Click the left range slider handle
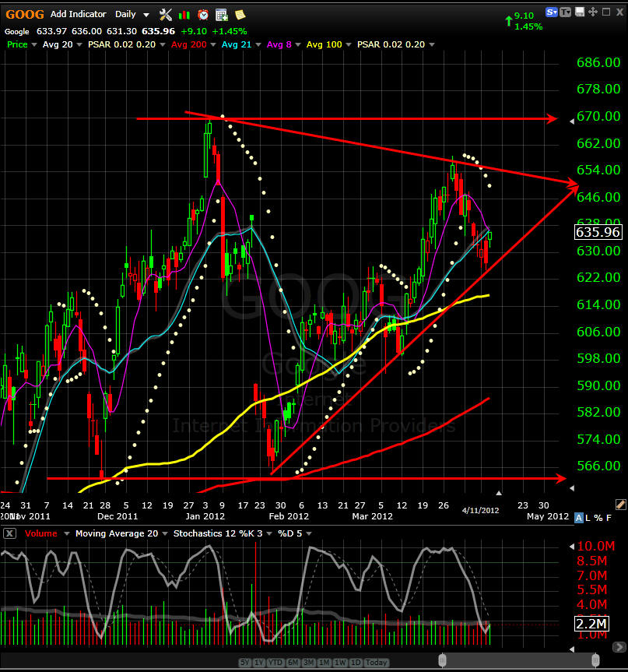This screenshot has height=672, width=628. point(442,660)
